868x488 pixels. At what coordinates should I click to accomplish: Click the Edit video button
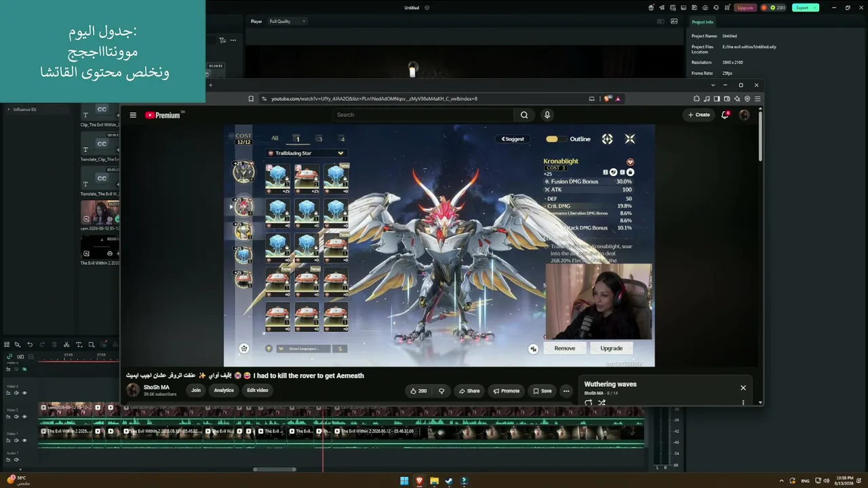[258, 390]
